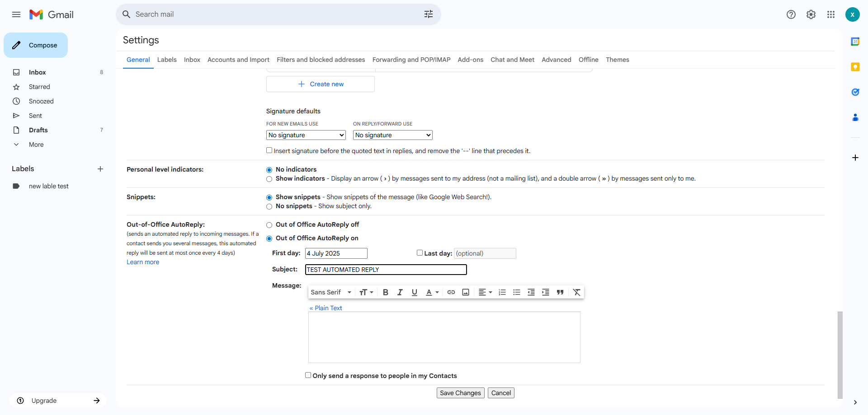868x415 pixels.
Task: Select Show indicators radio option
Action: [x=269, y=179]
